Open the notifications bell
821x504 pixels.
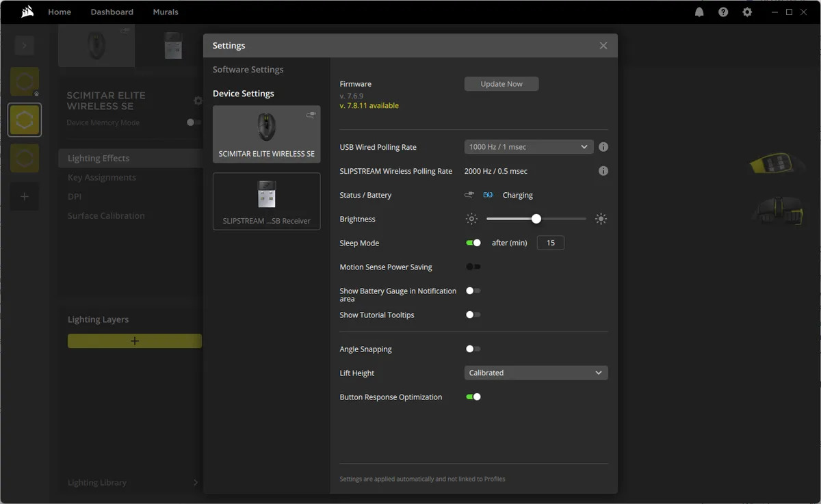click(699, 12)
